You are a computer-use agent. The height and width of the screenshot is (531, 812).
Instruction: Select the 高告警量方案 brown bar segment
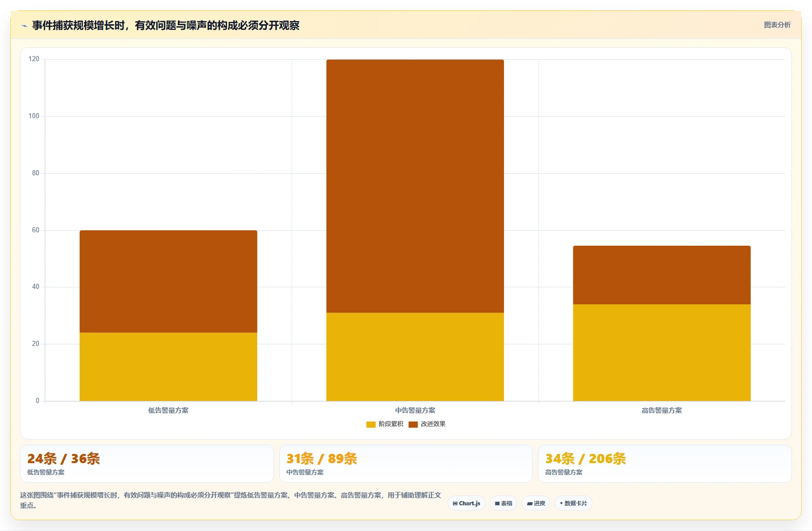(662, 275)
